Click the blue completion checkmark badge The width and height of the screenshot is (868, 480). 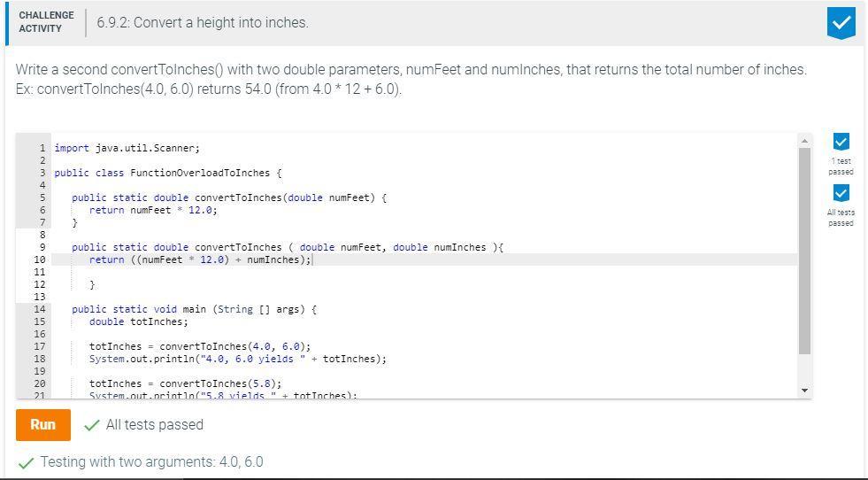coord(841,24)
